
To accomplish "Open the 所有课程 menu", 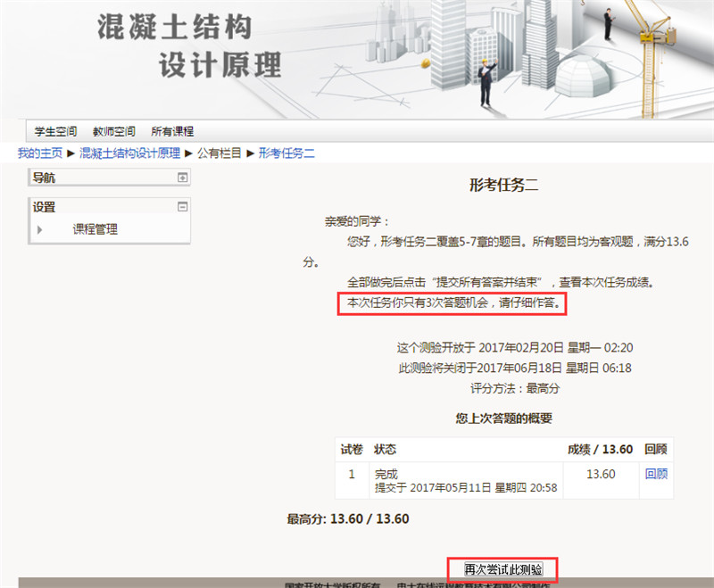I will (x=172, y=131).
